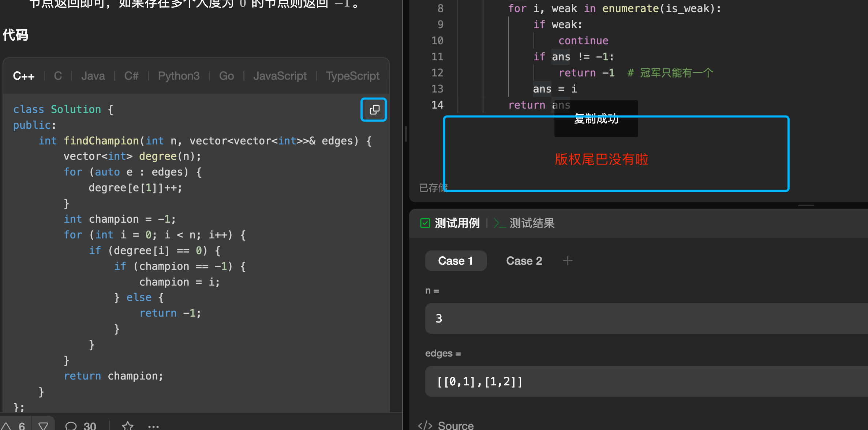
Task: Show the Go solution tab
Action: click(x=227, y=76)
